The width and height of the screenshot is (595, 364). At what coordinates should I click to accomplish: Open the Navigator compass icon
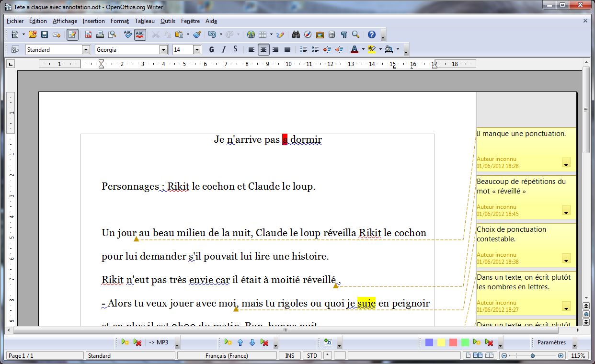coord(308,34)
